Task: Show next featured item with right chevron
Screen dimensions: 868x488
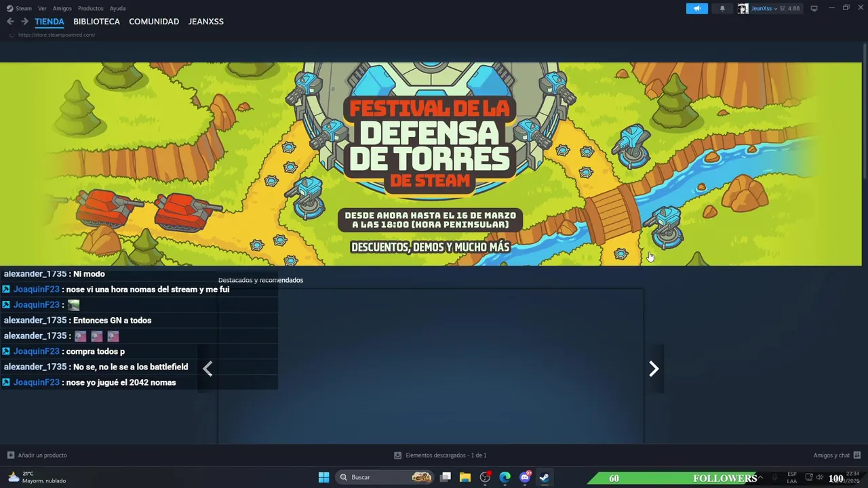Action: [654, 369]
